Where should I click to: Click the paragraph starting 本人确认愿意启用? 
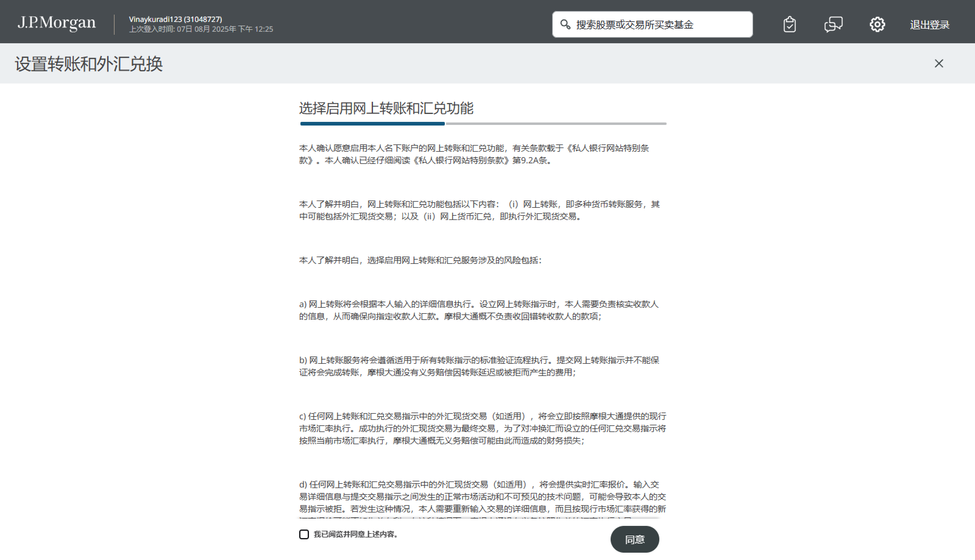point(474,154)
